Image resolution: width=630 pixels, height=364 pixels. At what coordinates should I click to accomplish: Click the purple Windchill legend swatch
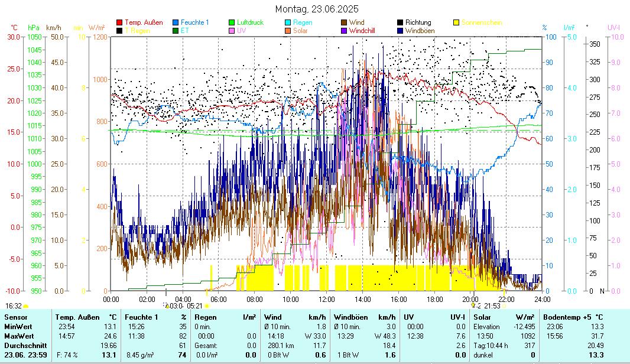pyautogui.click(x=344, y=30)
